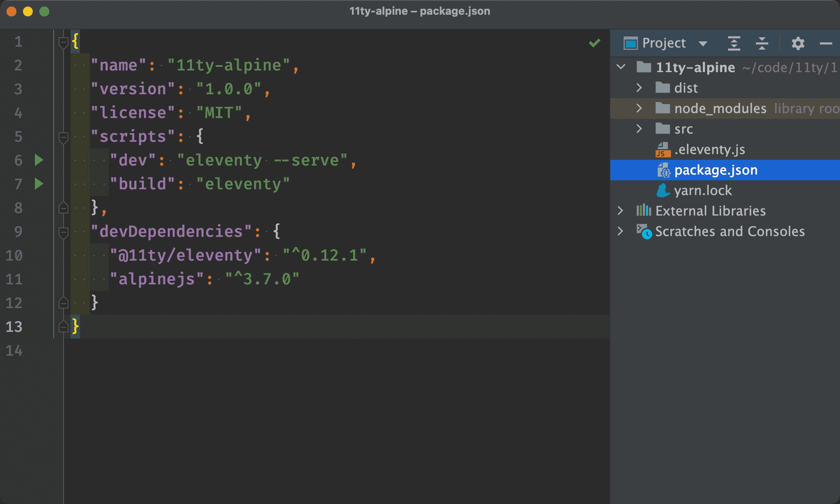This screenshot has width=840, height=504.
Task: Collapse the 11ty-alpine root folder
Action: coord(621,67)
